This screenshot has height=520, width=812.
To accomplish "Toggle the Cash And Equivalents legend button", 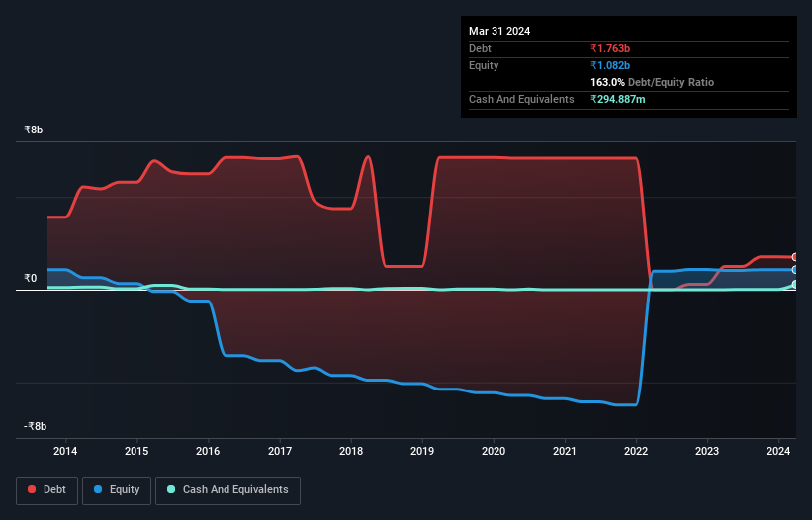I will pyautogui.click(x=227, y=490).
